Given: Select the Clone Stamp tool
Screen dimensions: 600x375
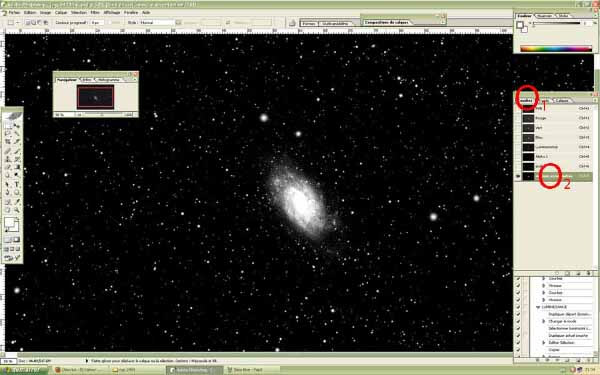Looking at the screenshot, I should pyautogui.click(x=8, y=159).
